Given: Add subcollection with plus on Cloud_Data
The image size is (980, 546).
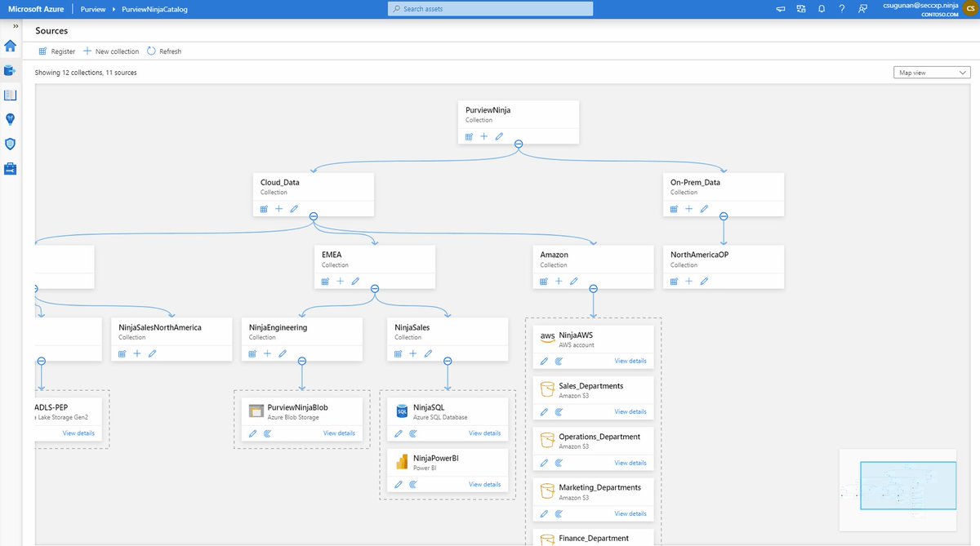Looking at the screenshot, I should 278,209.
